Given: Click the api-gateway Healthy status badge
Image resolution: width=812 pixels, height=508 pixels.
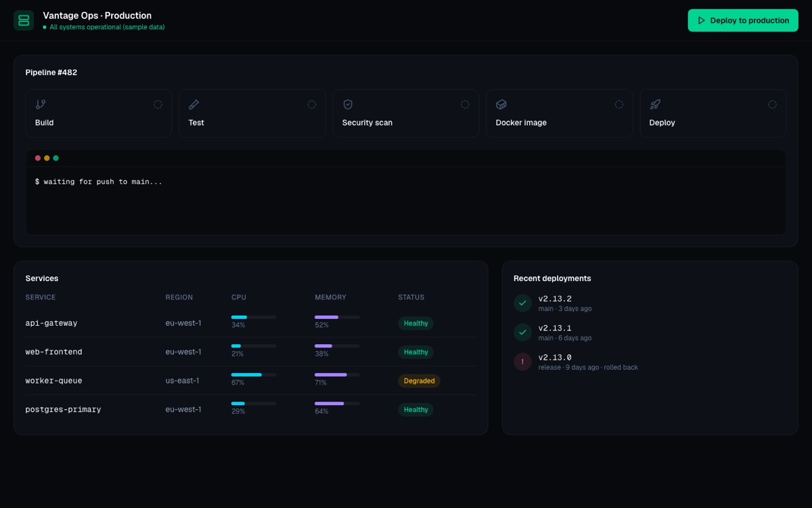Looking at the screenshot, I should click(415, 323).
